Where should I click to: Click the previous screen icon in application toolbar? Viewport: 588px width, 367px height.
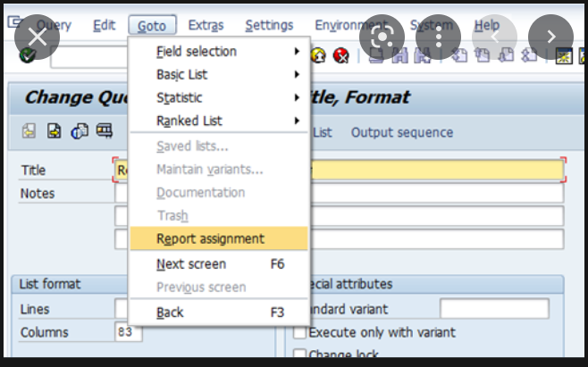coord(29,131)
